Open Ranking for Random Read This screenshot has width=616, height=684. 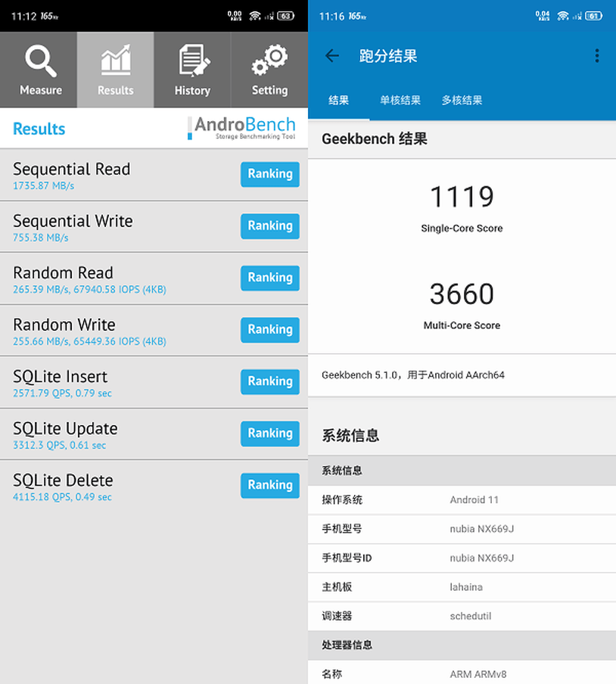270,278
